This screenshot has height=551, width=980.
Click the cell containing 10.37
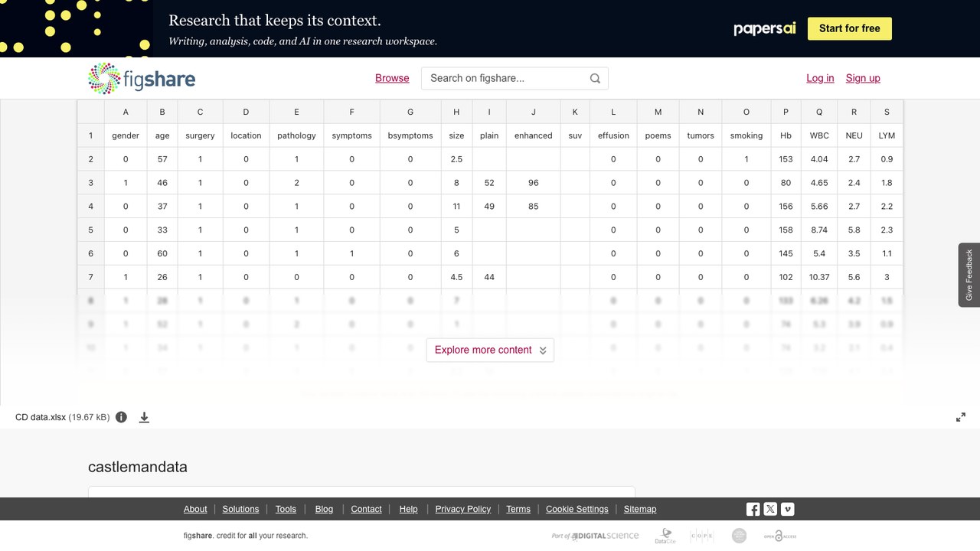click(819, 277)
